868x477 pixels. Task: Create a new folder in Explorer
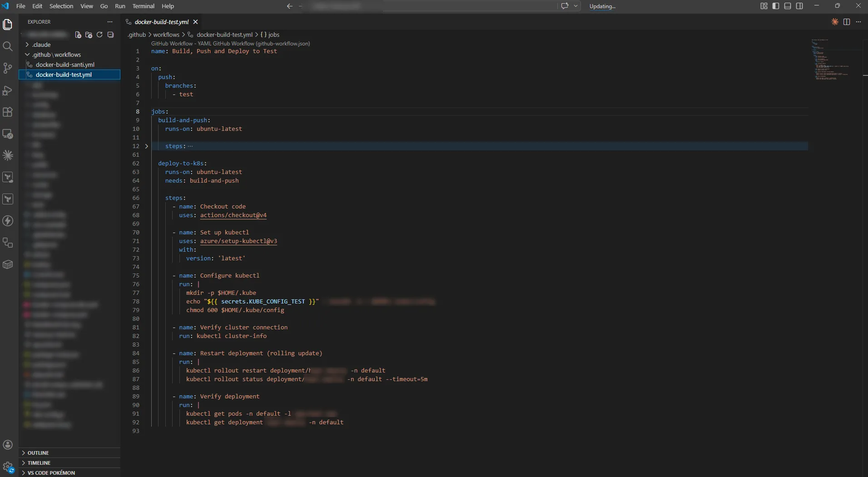coord(89,35)
